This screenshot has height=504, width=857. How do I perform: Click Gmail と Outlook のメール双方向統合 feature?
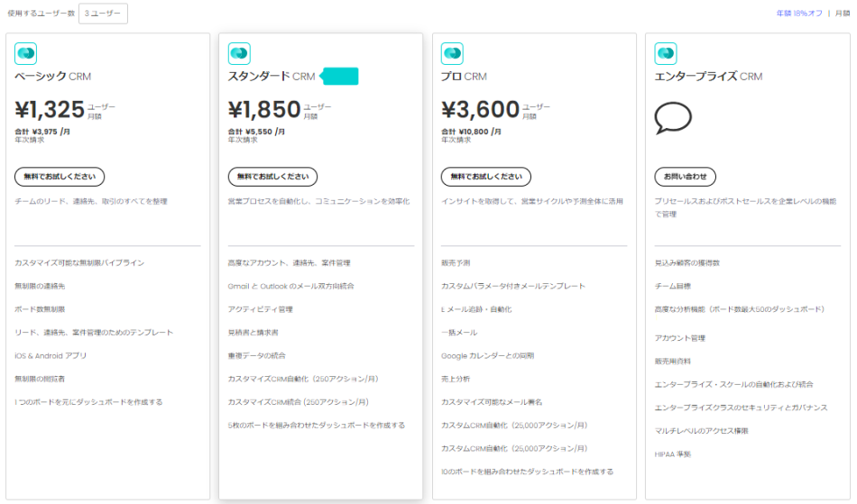pyautogui.click(x=290, y=286)
